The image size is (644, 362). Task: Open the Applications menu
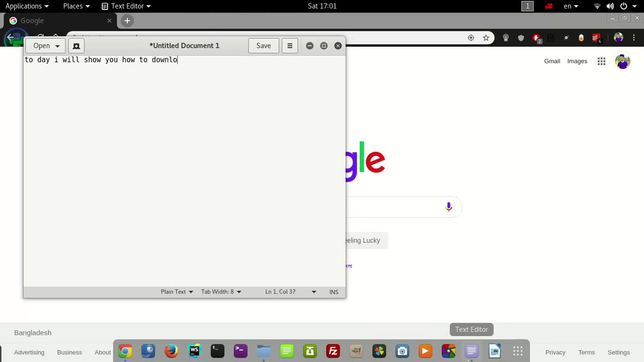coord(27,6)
